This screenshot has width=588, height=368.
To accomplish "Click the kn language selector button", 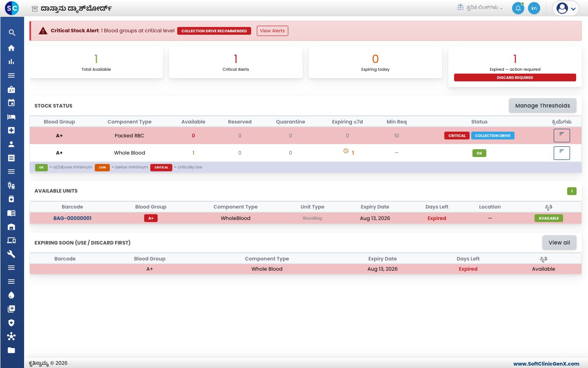I will 534,8.
